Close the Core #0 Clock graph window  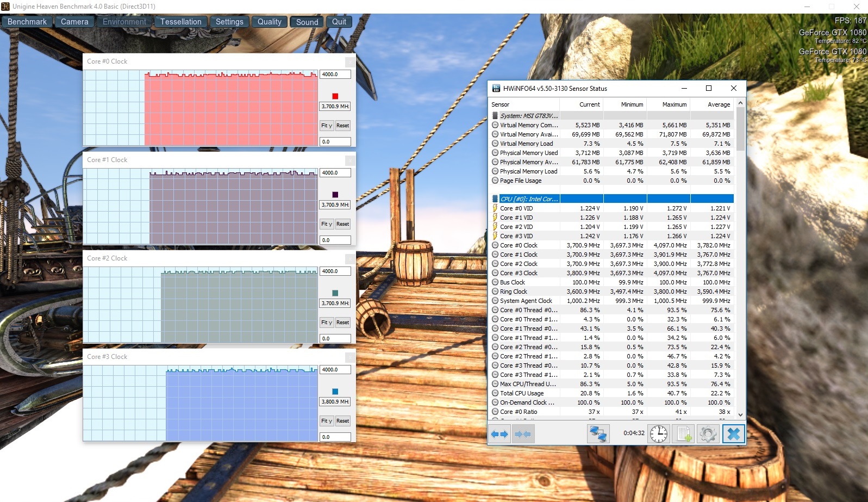[350, 61]
